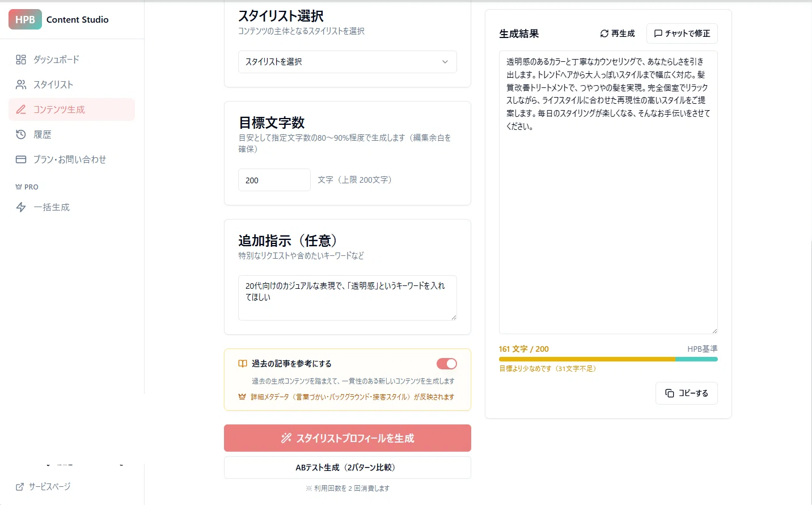Click 再生成 button
Viewport: 812px width, 505px height.
click(618, 33)
